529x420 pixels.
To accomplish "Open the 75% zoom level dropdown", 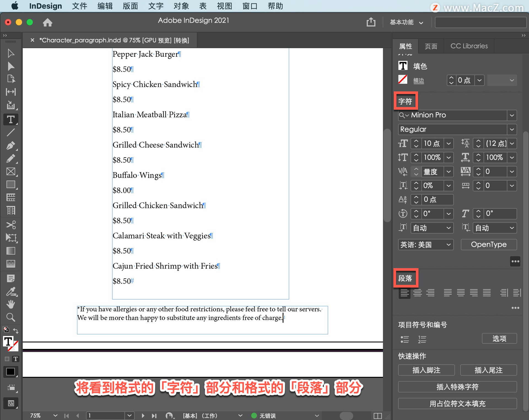I will tap(55, 415).
